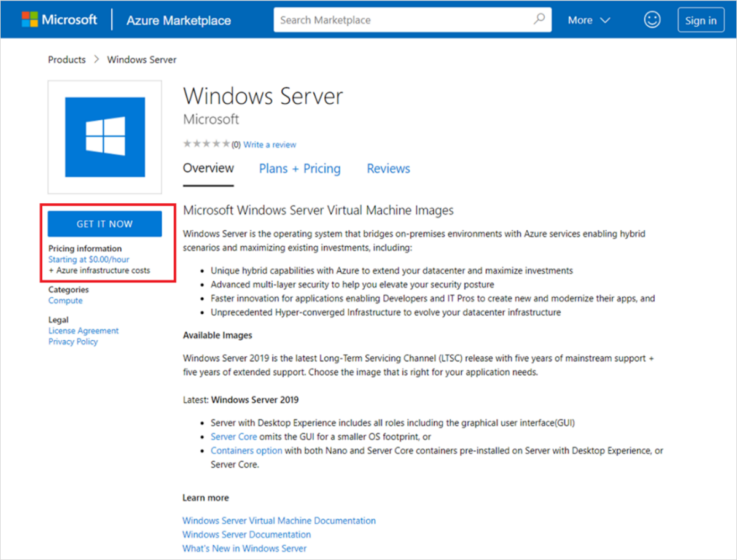Viewport: 737px width, 560px height.
Task: Click the Windows Server product logo
Action: 104,136
